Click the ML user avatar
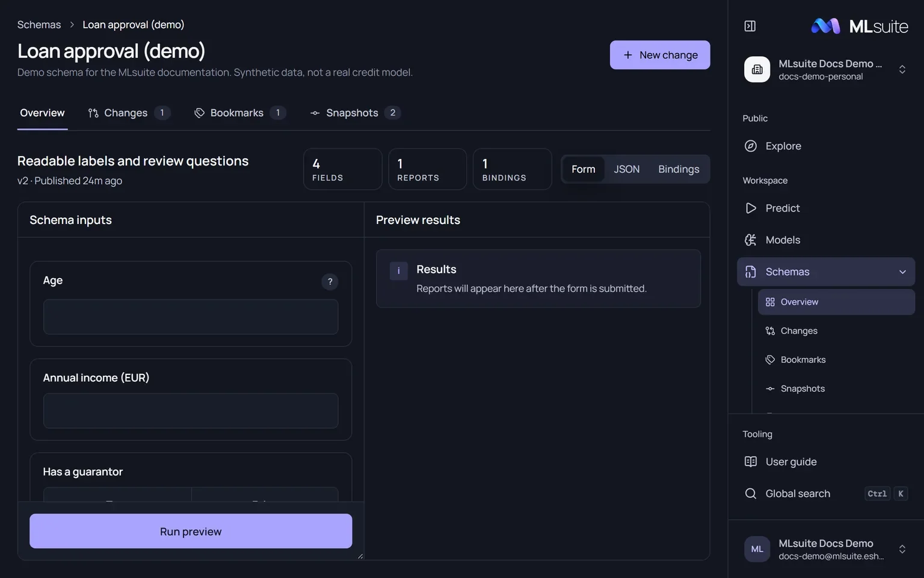This screenshot has width=924, height=578. (x=757, y=549)
